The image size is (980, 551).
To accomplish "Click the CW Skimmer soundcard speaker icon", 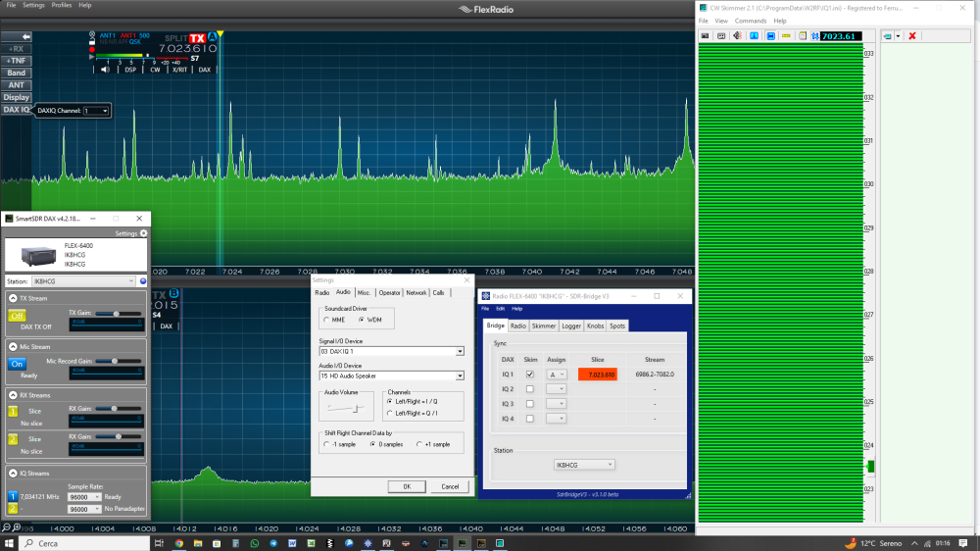I will (x=738, y=36).
